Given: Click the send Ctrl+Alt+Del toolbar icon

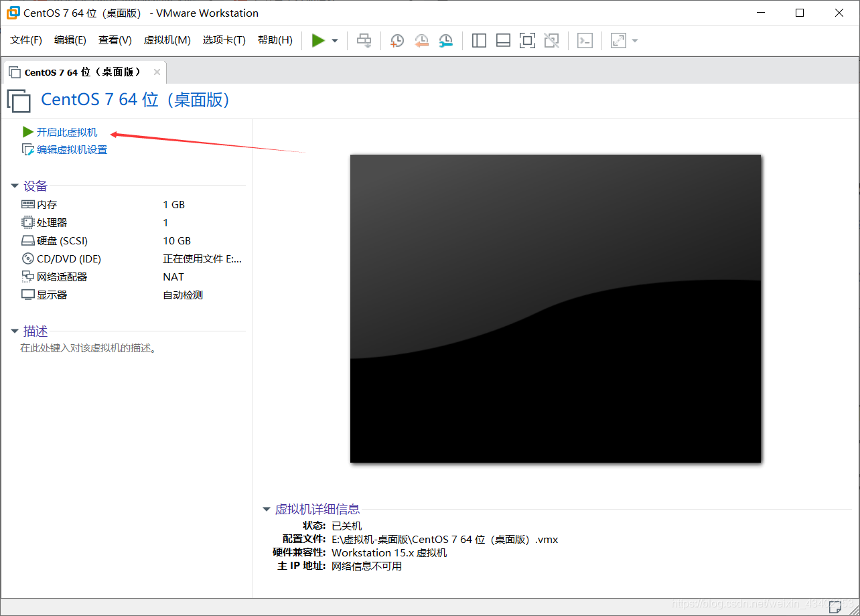Looking at the screenshot, I should click(x=364, y=41).
